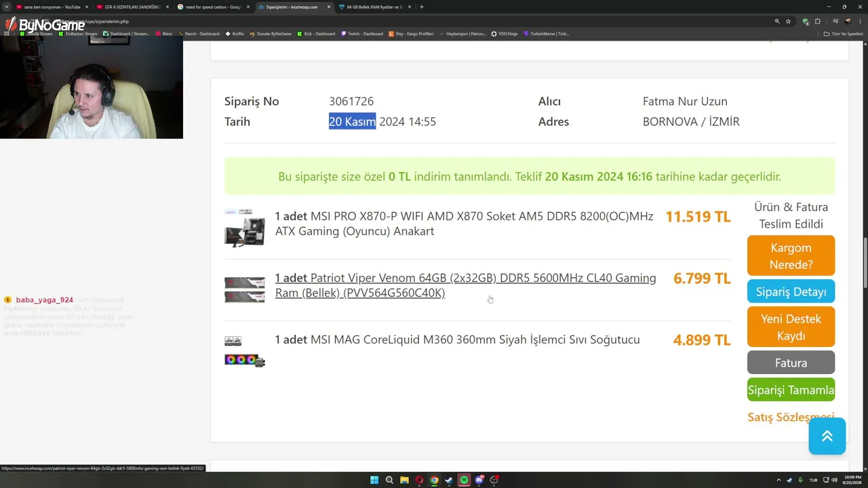Open the BotRix bookmark
The height and width of the screenshot is (488, 868).
[x=235, y=34]
